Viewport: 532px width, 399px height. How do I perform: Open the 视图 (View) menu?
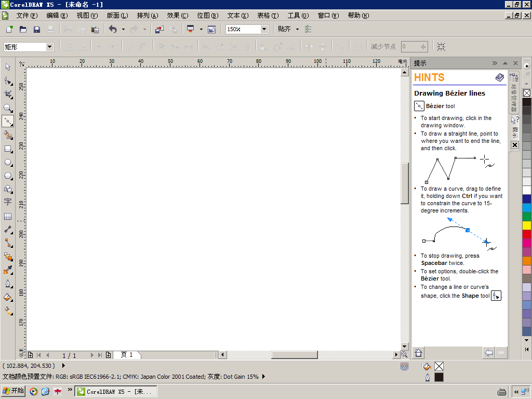coord(87,16)
